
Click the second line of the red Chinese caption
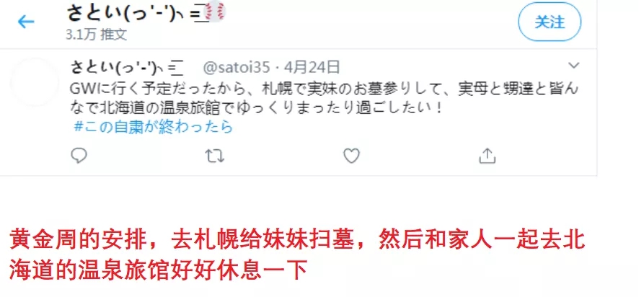pos(158,270)
